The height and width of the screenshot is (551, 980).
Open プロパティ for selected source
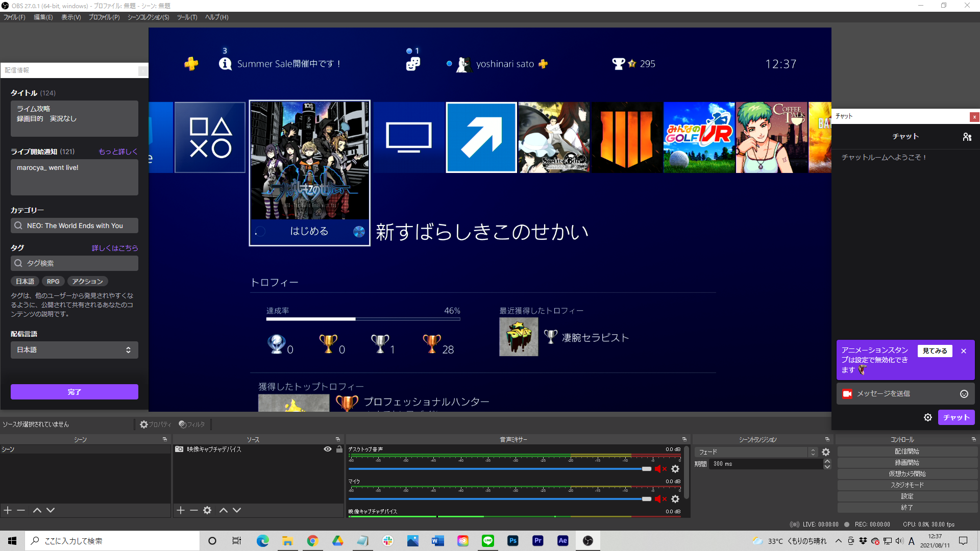click(156, 424)
